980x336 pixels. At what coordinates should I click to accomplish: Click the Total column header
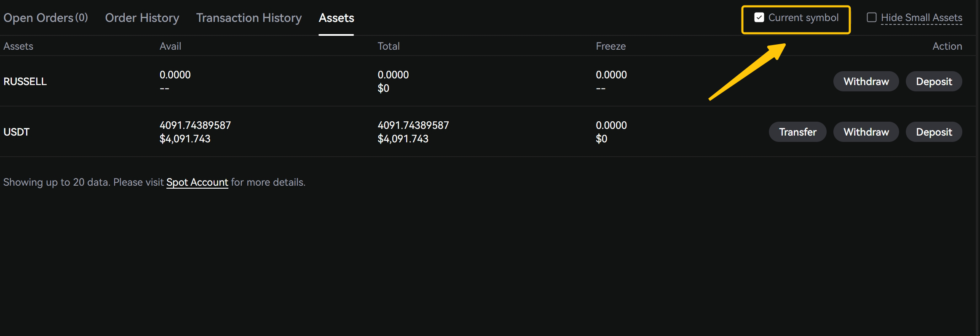(x=388, y=46)
